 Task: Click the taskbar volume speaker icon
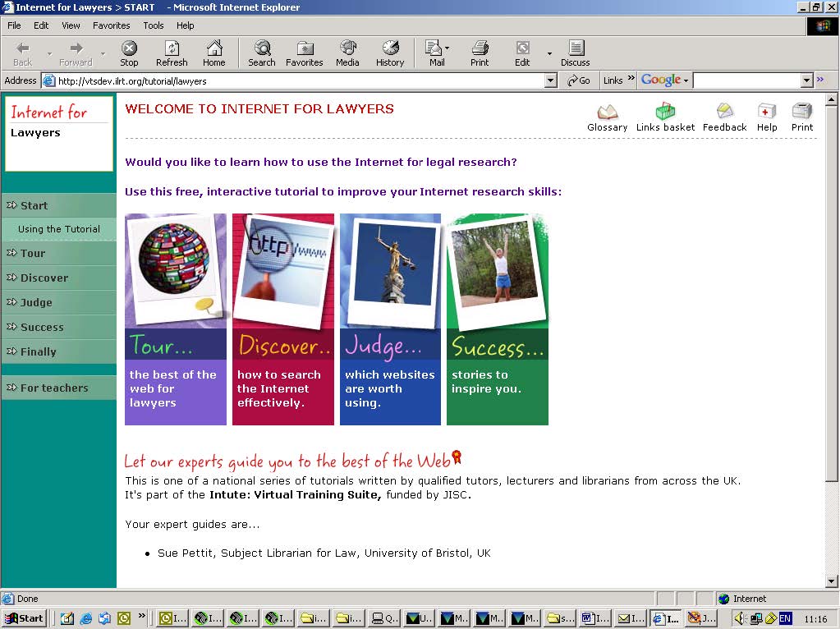[x=739, y=619]
